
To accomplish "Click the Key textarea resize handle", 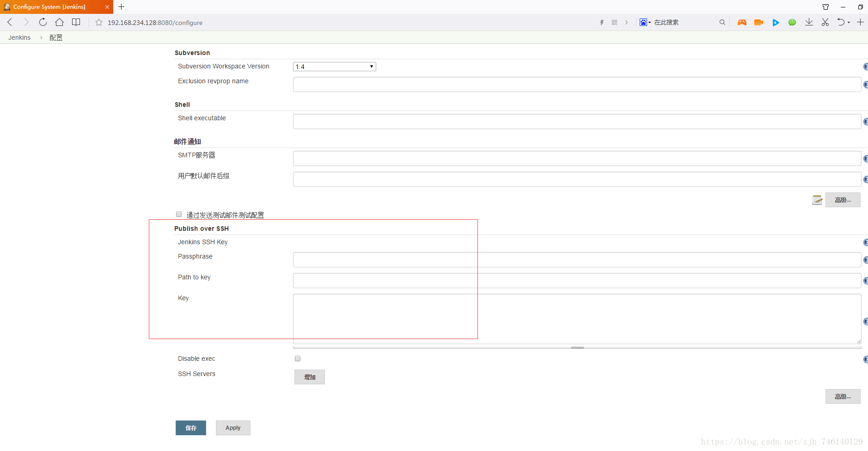I will (x=577, y=347).
